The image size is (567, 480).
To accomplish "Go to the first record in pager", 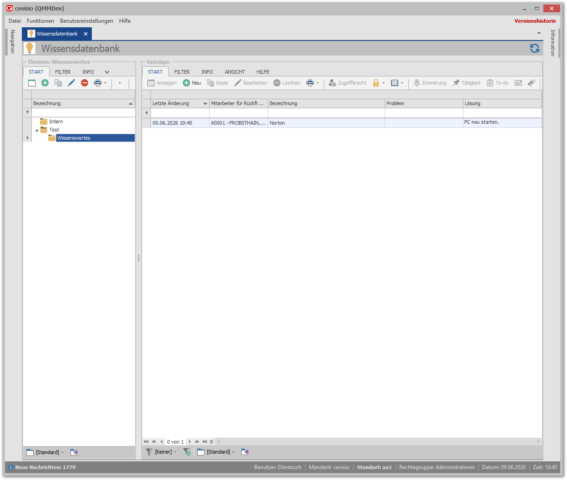I will click(x=146, y=442).
